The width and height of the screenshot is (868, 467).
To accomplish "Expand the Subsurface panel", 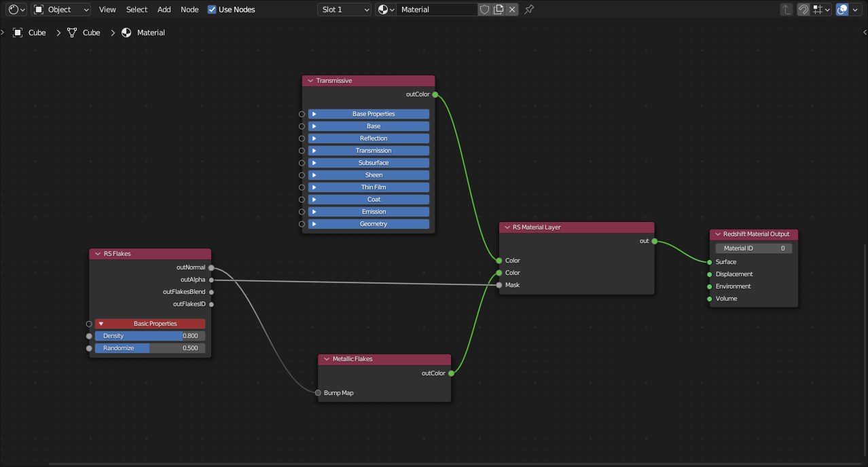I will click(369, 163).
